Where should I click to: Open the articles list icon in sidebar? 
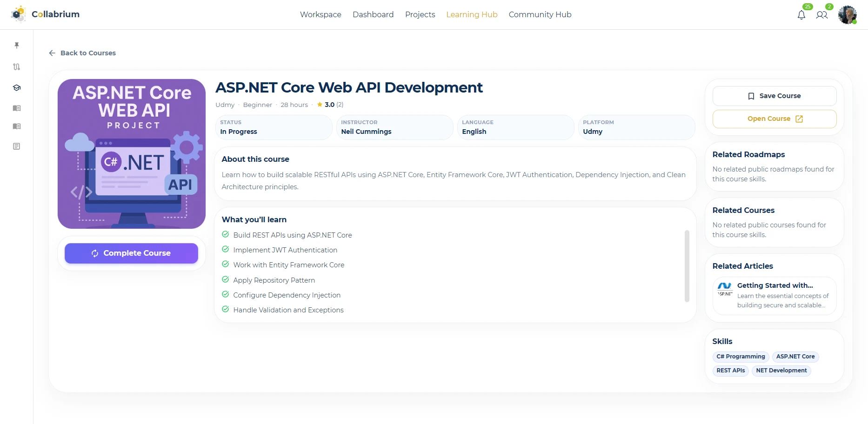click(x=17, y=146)
